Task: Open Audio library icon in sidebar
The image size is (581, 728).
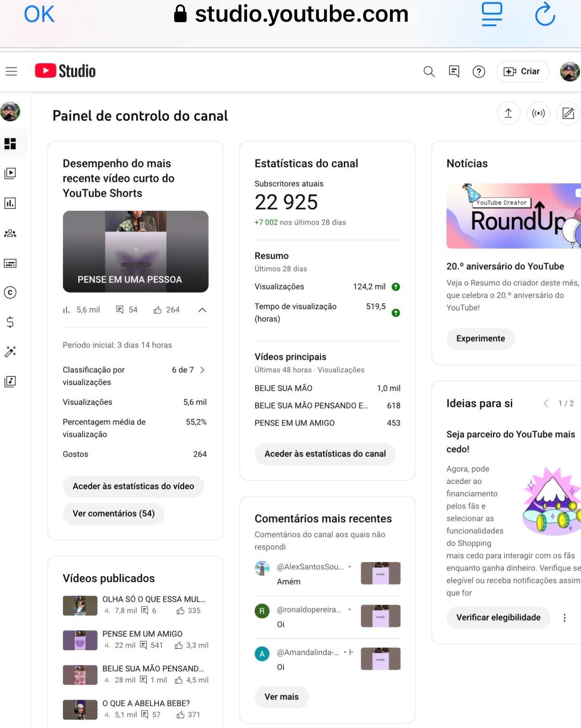Action: pyautogui.click(x=10, y=381)
